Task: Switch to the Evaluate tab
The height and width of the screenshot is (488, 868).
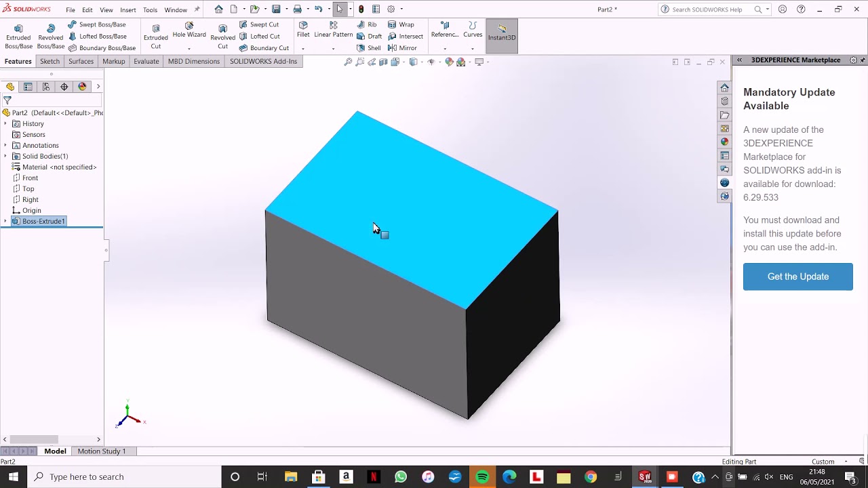Action: (146, 61)
